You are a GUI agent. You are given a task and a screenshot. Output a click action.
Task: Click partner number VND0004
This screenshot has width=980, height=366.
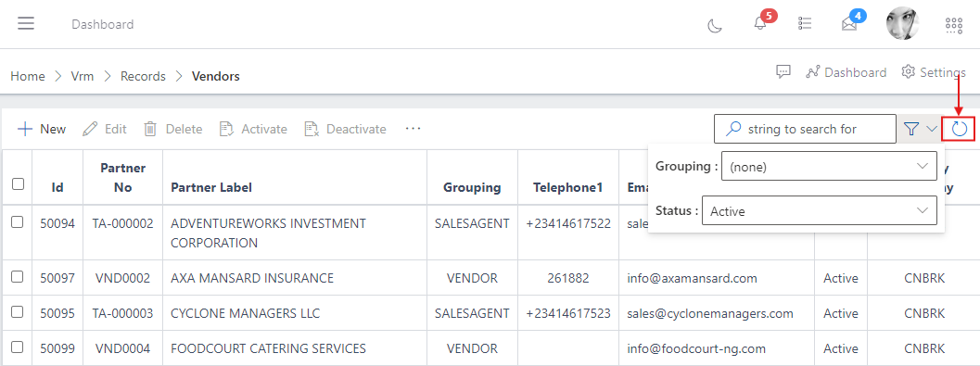[123, 347]
